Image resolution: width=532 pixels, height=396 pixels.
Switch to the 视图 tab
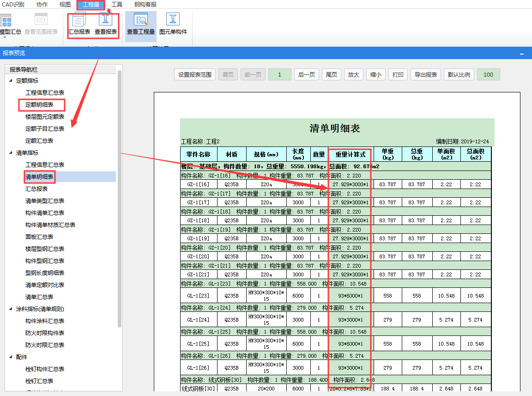point(65,5)
